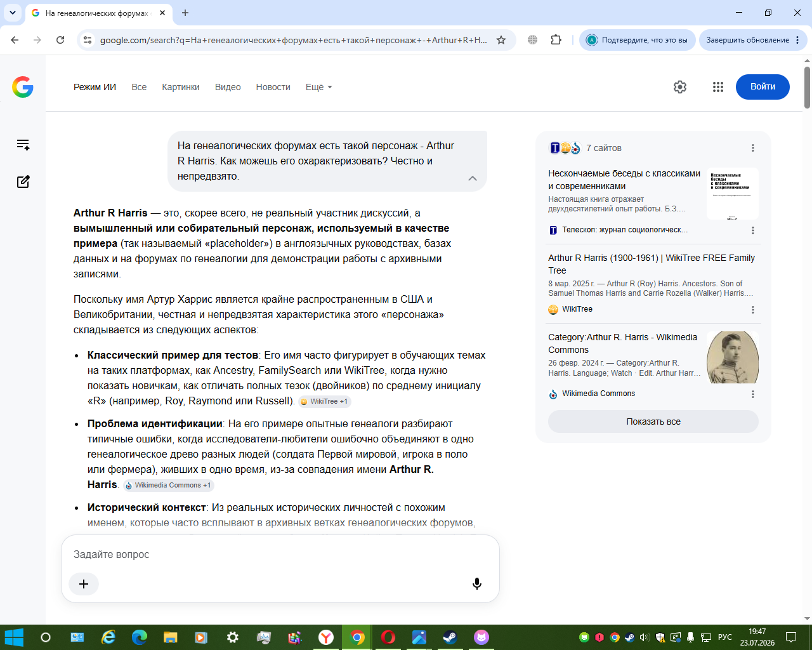Open the Google apps grid

click(x=718, y=87)
